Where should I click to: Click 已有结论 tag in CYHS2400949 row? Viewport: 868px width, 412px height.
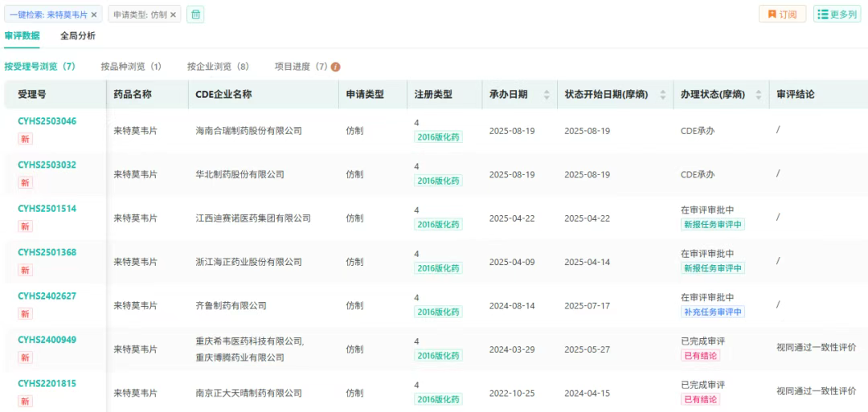(700, 356)
